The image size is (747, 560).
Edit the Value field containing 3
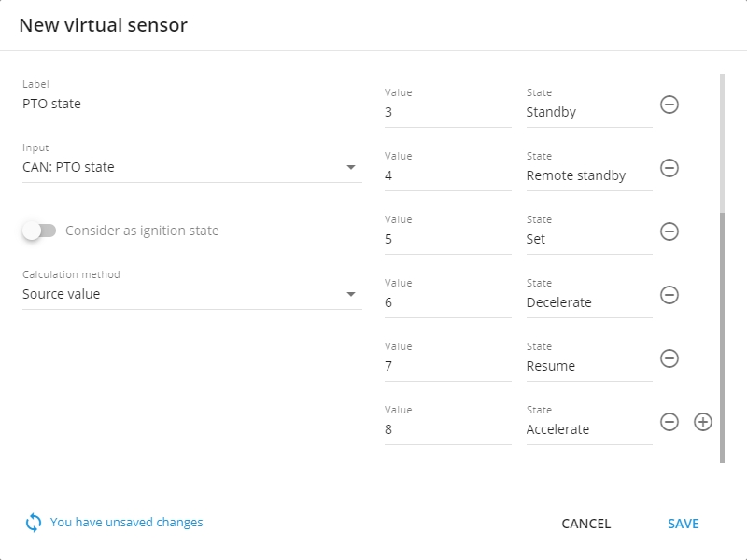(x=447, y=112)
